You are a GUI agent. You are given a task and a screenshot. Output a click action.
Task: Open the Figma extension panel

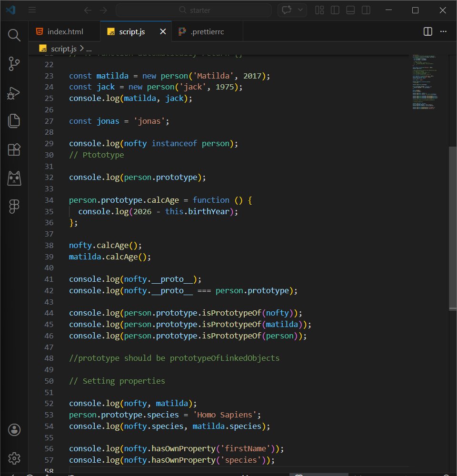[14, 206]
